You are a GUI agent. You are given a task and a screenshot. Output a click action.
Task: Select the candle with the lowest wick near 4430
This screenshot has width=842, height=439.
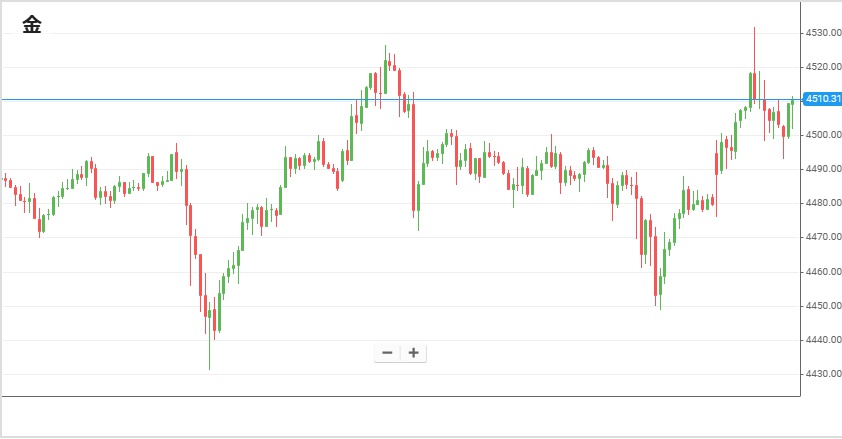[210, 315]
